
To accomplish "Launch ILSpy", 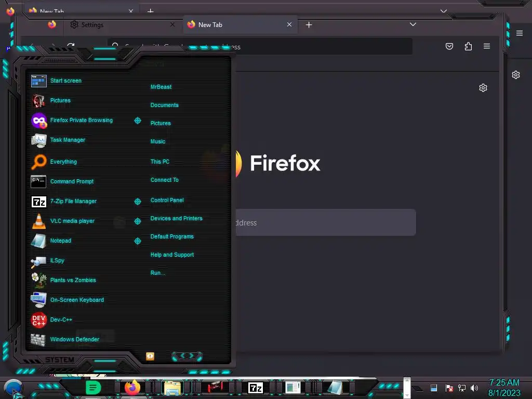I will (x=48, y=261).
